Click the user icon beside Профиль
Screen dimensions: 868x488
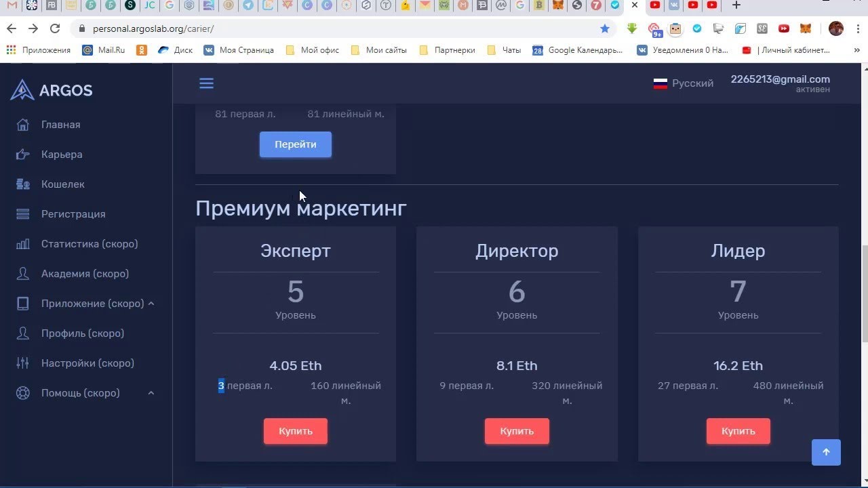coord(22,333)
